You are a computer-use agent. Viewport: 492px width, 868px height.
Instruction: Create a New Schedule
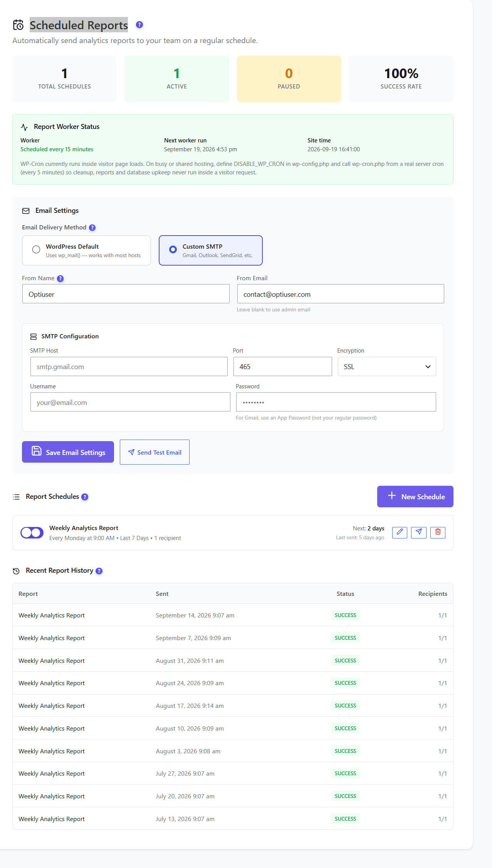click(415, 497)
